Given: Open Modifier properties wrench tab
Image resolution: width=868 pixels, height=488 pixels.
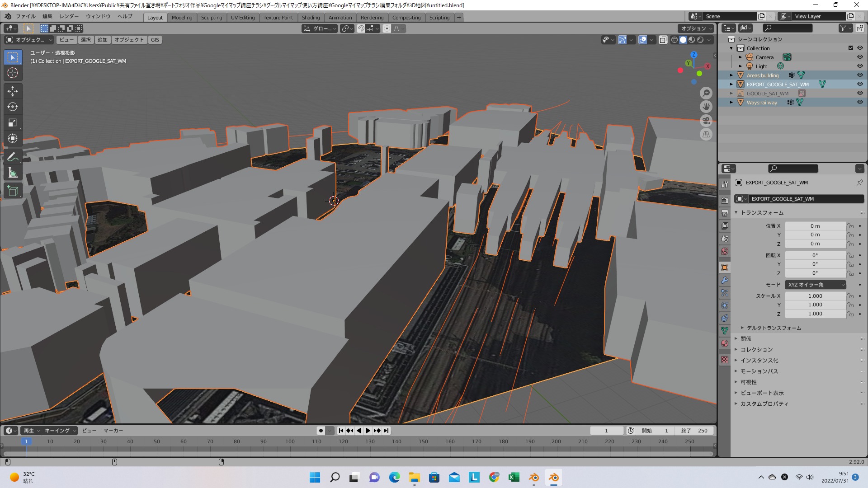Looking at the screenshot, I should [725, 280].
